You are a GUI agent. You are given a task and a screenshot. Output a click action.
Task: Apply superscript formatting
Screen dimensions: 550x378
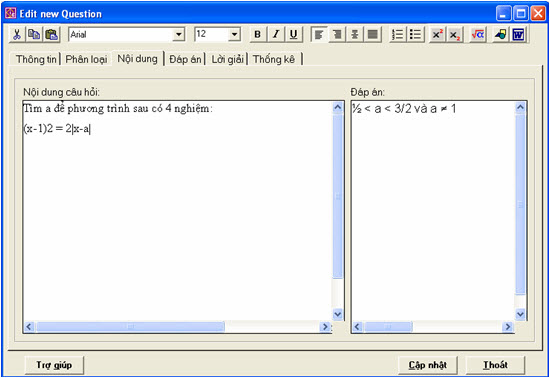437,35
